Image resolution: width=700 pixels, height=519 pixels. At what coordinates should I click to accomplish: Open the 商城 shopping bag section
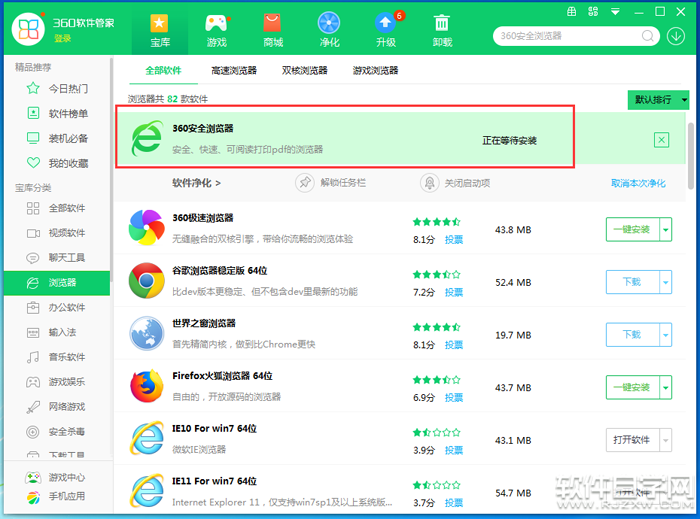(x=273, y=30)
